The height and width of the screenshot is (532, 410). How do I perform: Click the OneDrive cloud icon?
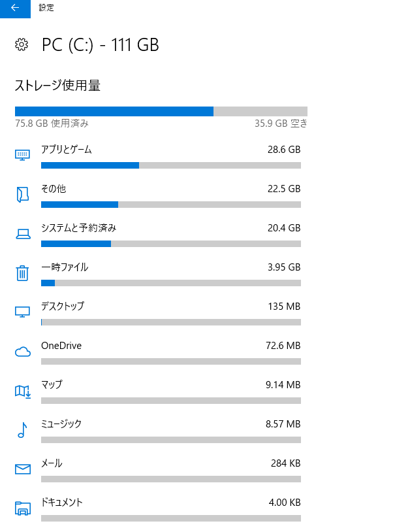pos(23,352)
